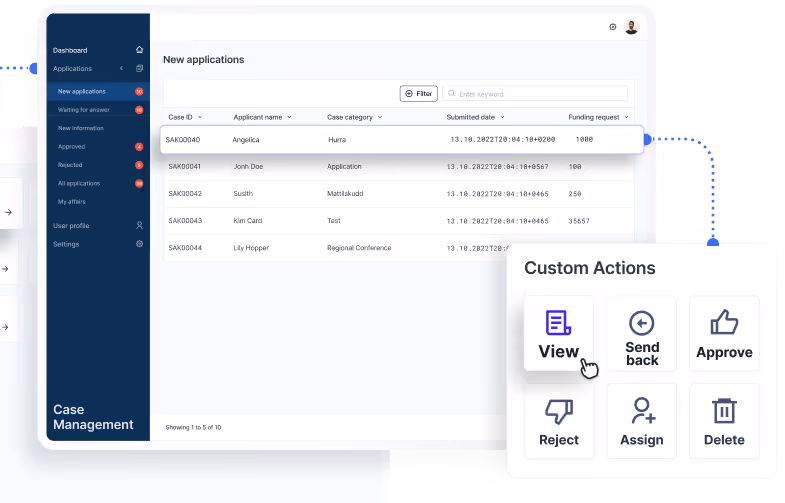Click the Approve thumbs-up icon
This screenshot has width=785, height=503.
tap(724, 322)
